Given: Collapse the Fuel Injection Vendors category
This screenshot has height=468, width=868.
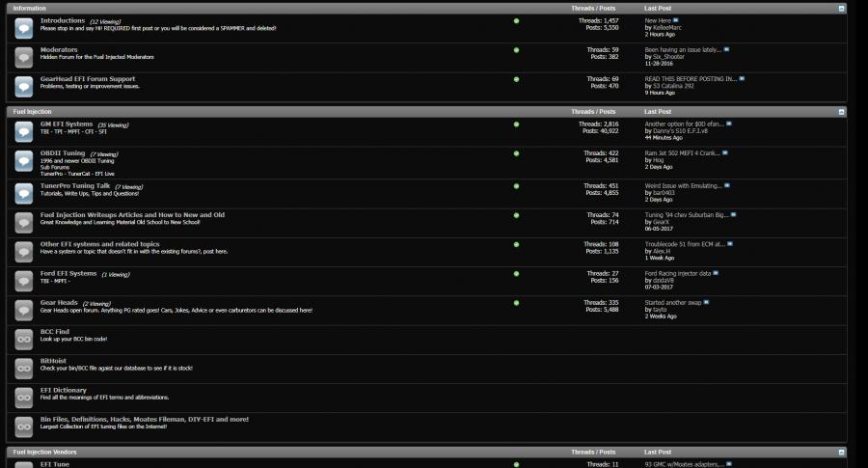Looking at the screenshot, I should (841, 452).
